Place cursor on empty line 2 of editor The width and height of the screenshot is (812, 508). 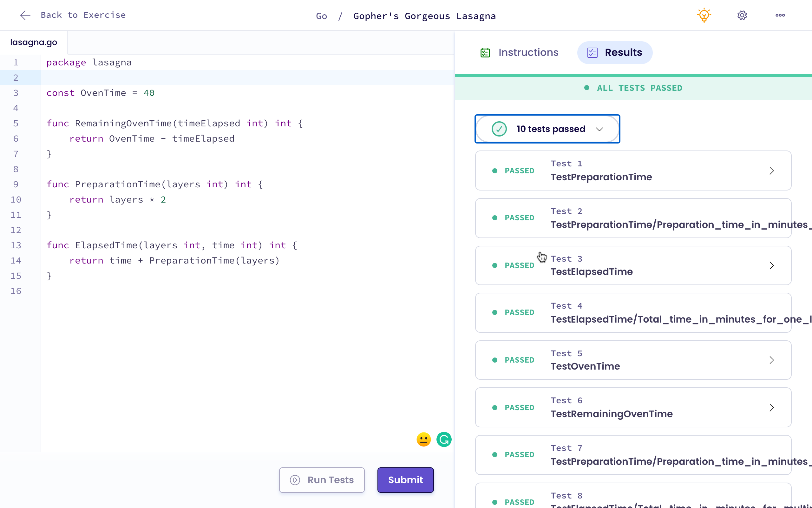(x=248, y=77)
